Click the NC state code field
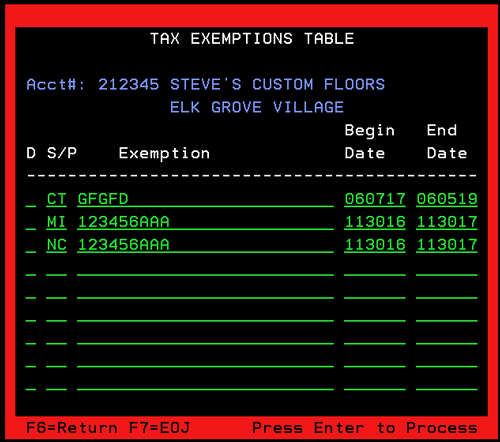 pos(57,245)
